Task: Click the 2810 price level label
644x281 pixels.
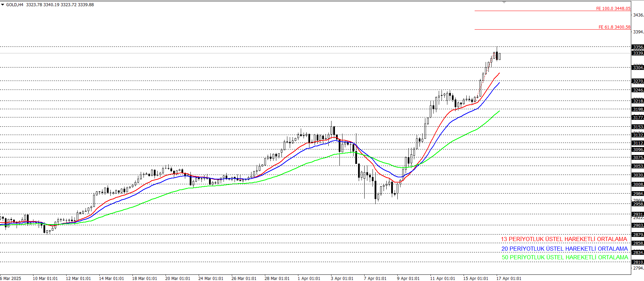Action: (x=638, y=262)
